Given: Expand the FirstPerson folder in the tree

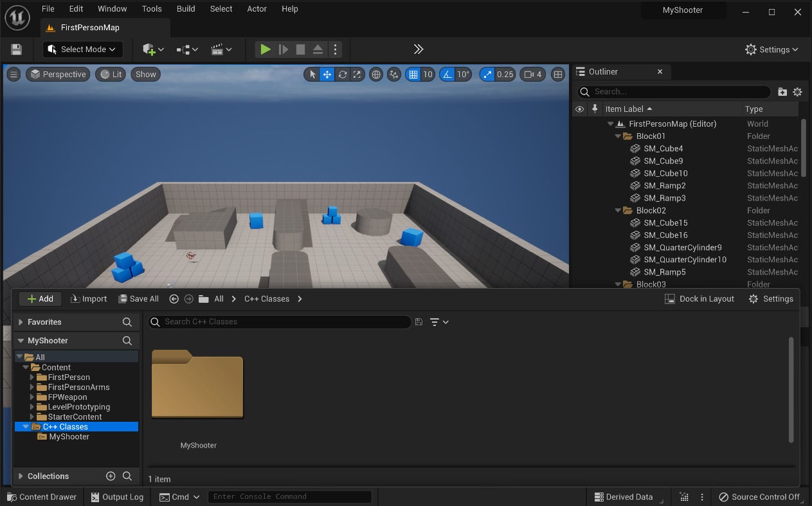Looking at the screenshot, I should point(32,377).
